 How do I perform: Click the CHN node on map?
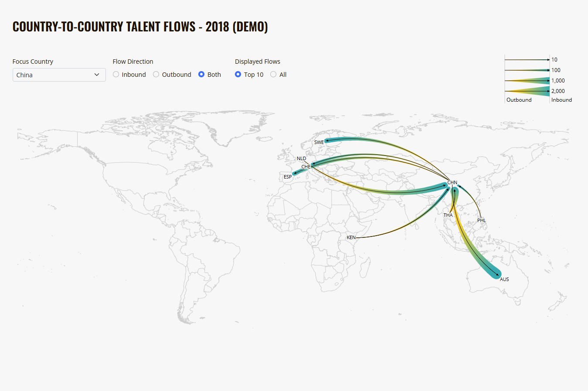(452, 182)
